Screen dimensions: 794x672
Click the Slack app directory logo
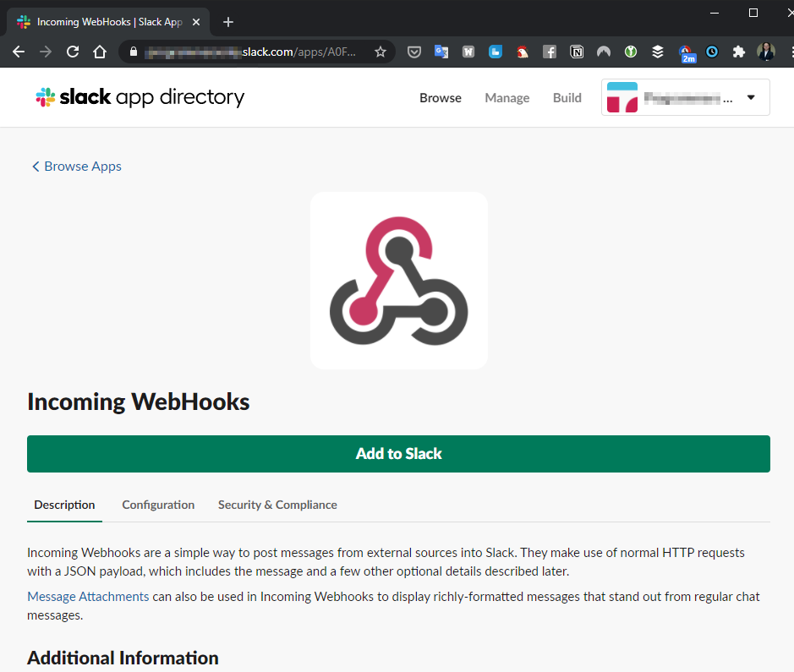point(139,97)
